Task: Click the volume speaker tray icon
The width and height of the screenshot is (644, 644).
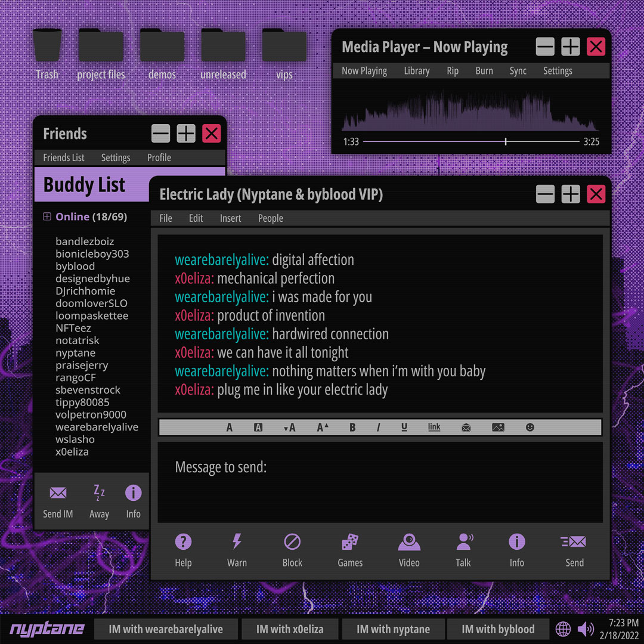Action: click(x=586, y=629)
